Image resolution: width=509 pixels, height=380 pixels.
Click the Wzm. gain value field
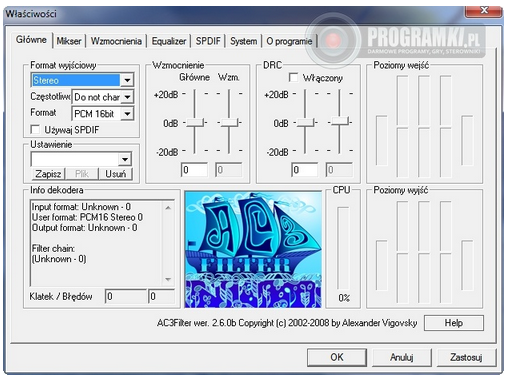[x=229, y=170]
